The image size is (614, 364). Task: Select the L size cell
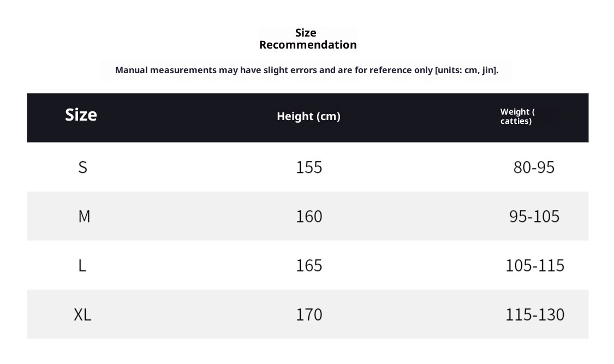tap(82, 265)
